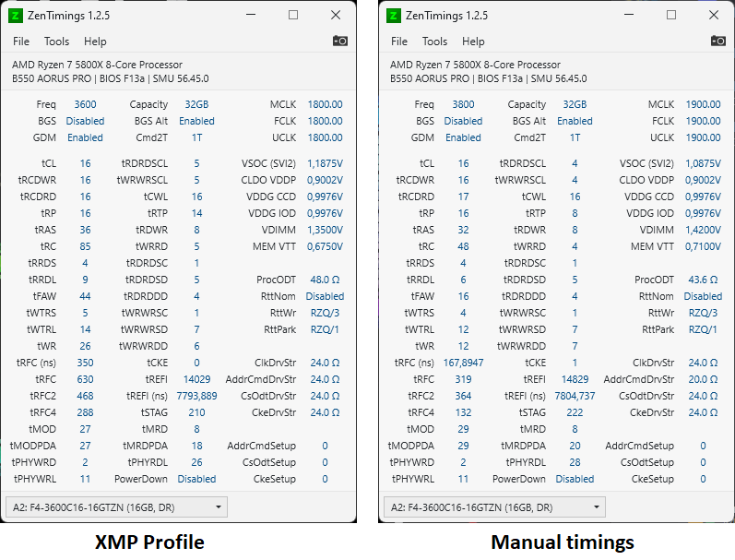Screen dimensions: 735x560
Task: Open the Tools menu in the Manual timings window
Action: [435, 42]
